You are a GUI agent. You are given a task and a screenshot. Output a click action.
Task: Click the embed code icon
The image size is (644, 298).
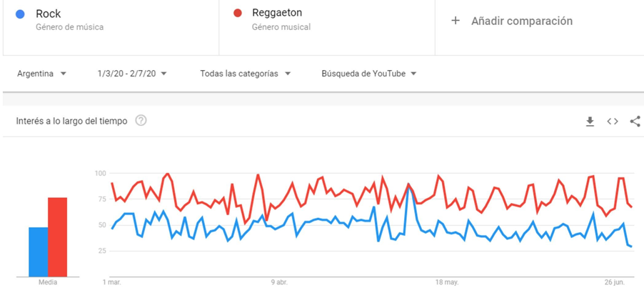(613, 121)
